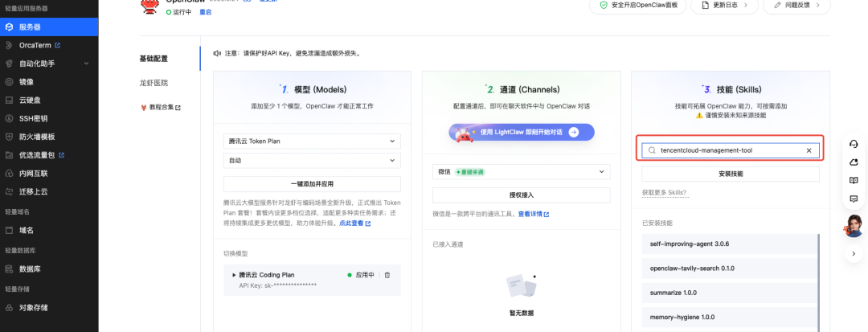The height and width of the screenshot is (332, 868).
Task: Click 安装技能 button
Action: coord(730,173)
